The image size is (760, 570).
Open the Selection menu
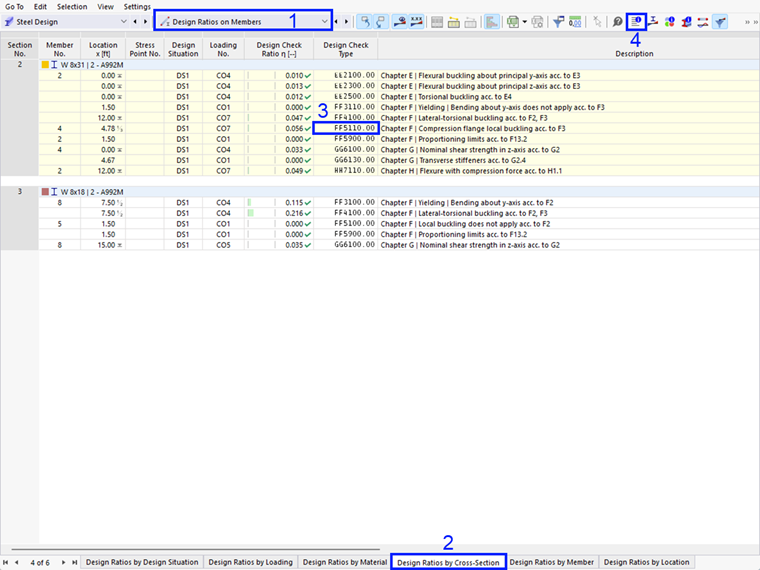[x=72, y=6]
